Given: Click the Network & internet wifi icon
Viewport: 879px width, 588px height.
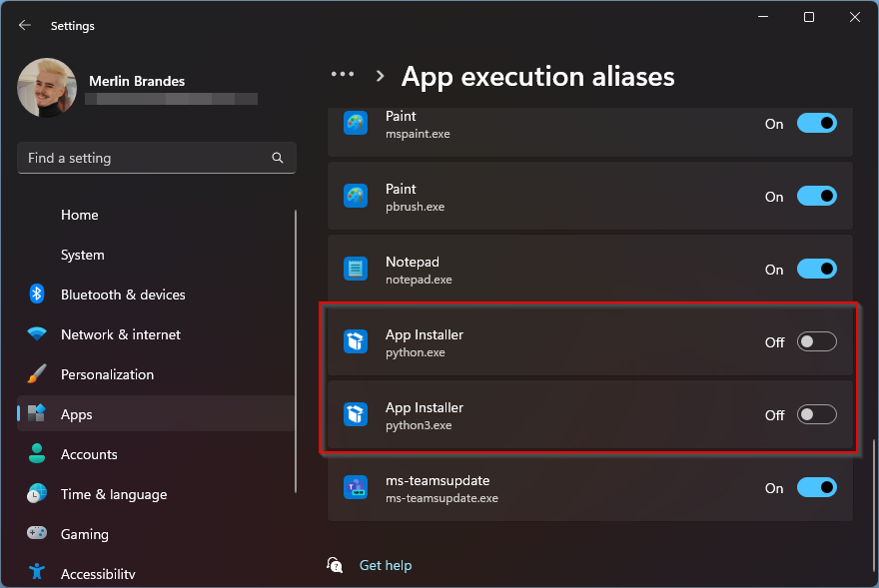Looking at the screenshot, I should point(37,334).
